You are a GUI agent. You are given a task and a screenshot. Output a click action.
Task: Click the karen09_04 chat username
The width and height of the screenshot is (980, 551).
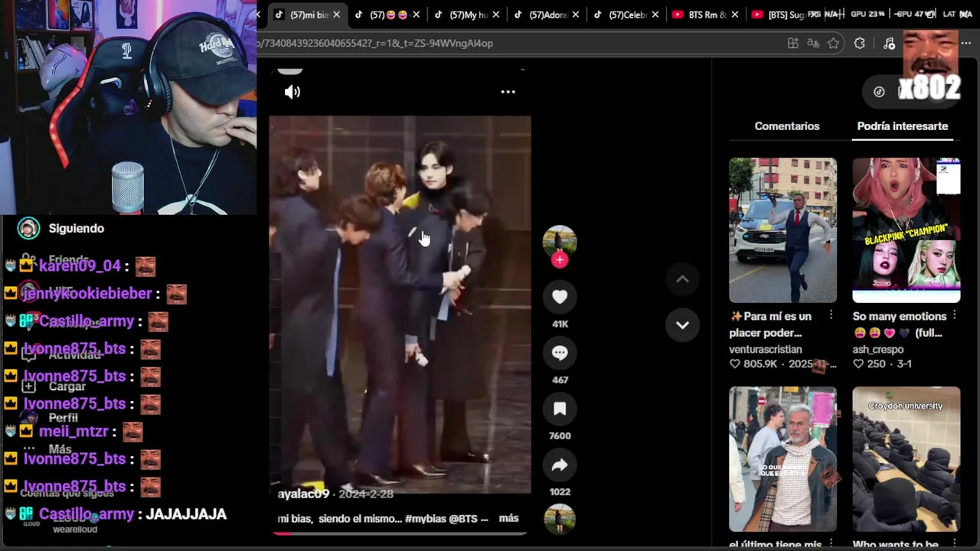[x=80, y=266]
